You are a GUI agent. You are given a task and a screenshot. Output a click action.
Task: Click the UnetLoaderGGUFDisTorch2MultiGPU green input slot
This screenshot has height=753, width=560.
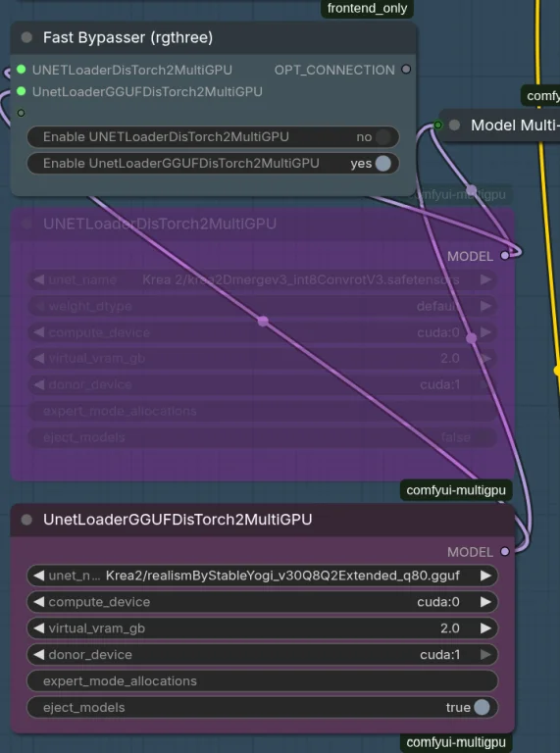(x=22, y=91)
